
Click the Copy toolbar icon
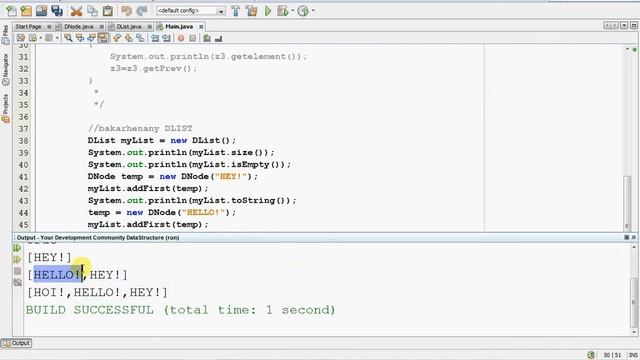(92, 11)
